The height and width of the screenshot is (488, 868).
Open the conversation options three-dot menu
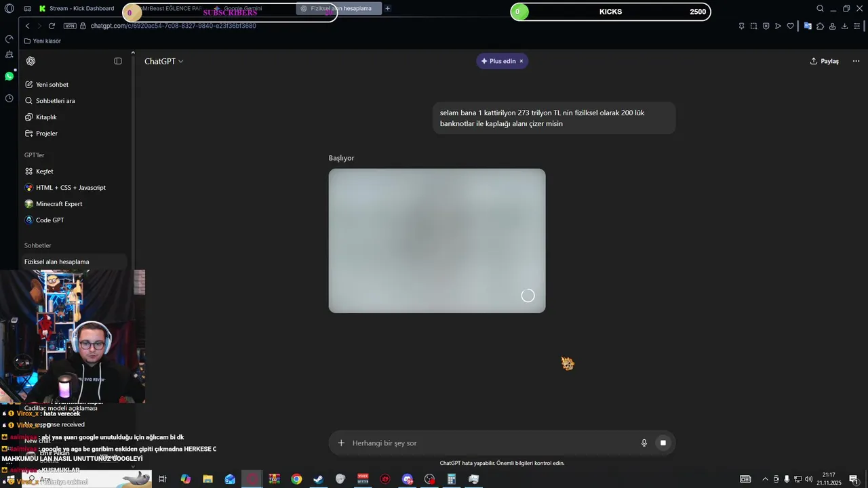(856, 61)
